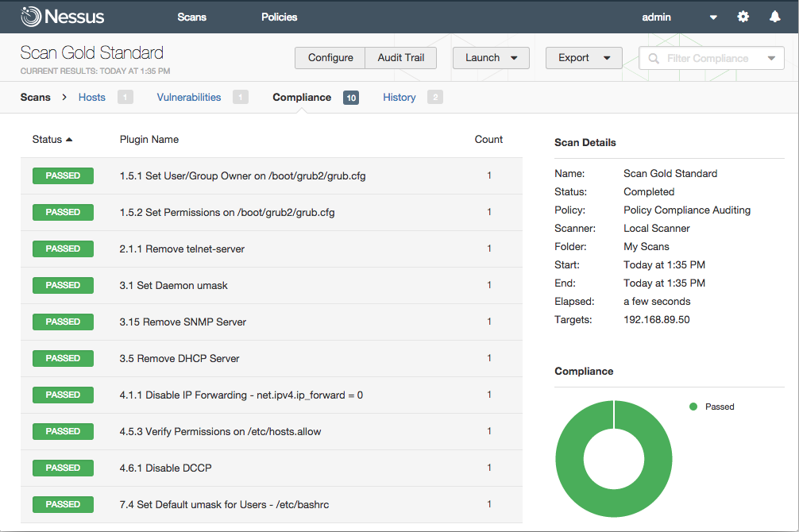The height and width of the screenshot is (532, 799).
Task: Select the Compliance tab
Action: [x=302, y=98]
